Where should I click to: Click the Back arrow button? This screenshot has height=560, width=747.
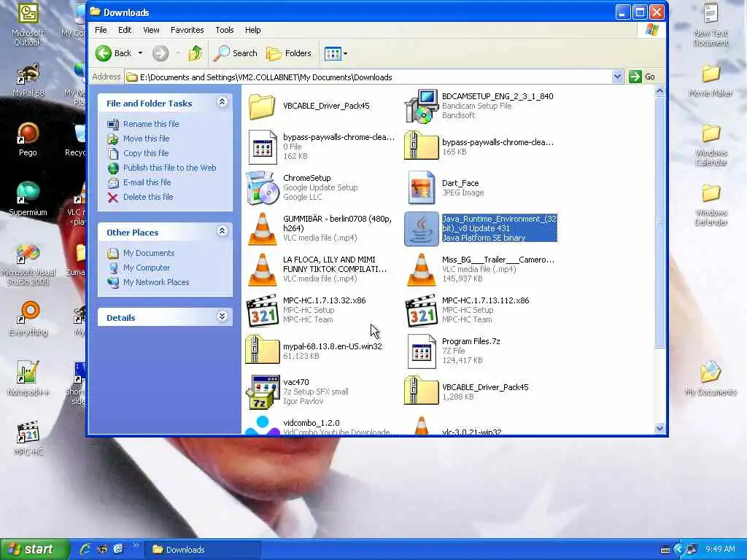pos(114,53)
